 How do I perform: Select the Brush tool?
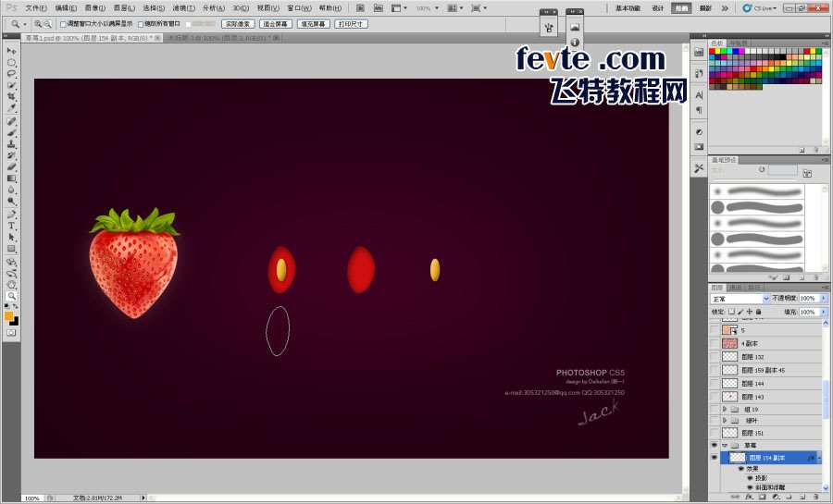11,132
